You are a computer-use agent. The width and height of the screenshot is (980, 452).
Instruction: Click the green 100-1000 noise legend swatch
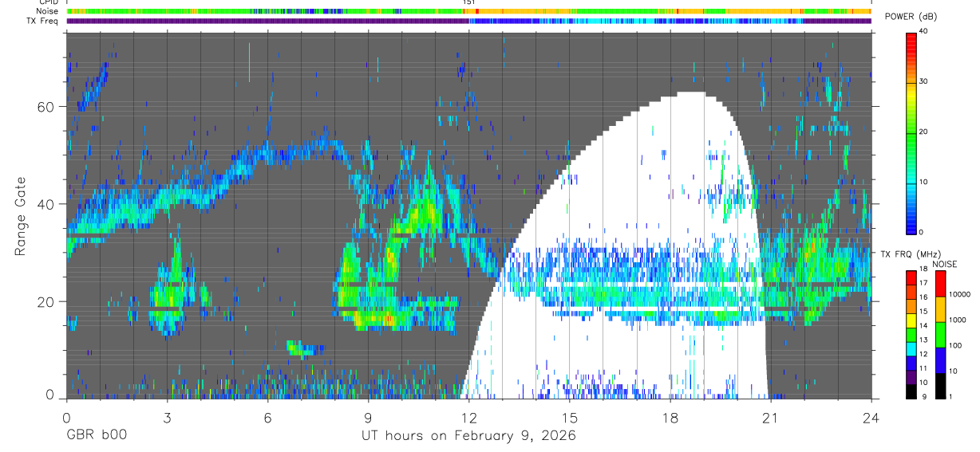point(941,335)
